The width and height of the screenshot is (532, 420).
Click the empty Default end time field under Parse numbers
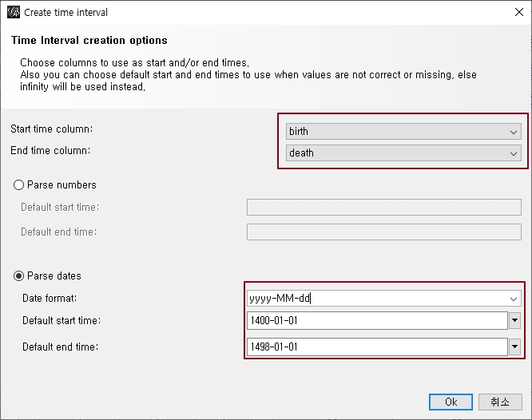coord(383,232)
